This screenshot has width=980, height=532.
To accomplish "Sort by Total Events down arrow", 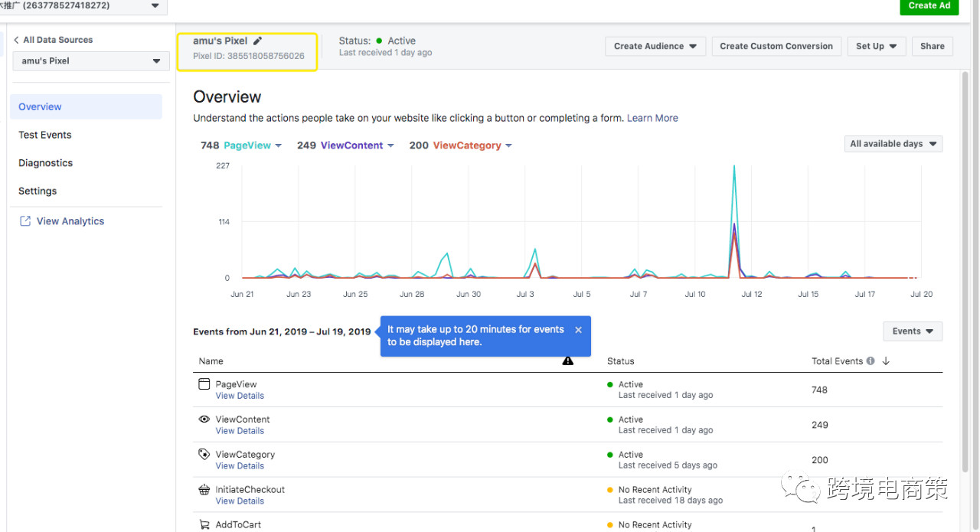I will (886, 361).
